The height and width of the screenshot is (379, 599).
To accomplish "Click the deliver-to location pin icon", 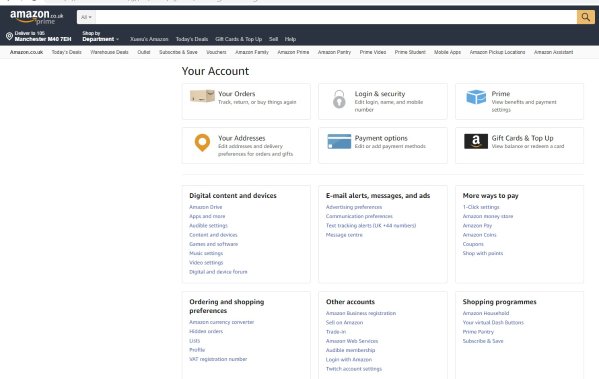I will tap(10, 36).
